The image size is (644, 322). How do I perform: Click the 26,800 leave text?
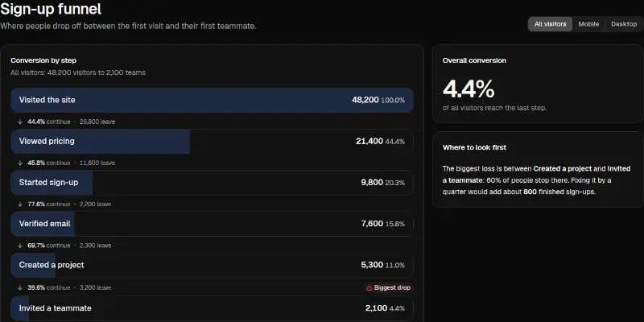97,122
